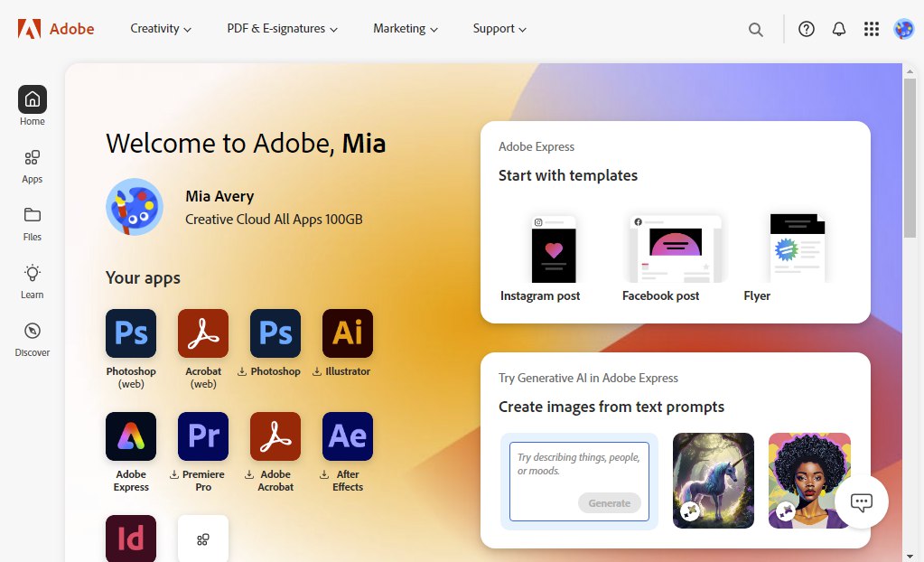This screenshot has height=562, width=924.
Task: Open the PDF & E-signatures dropdown
Action: (281, 28)
